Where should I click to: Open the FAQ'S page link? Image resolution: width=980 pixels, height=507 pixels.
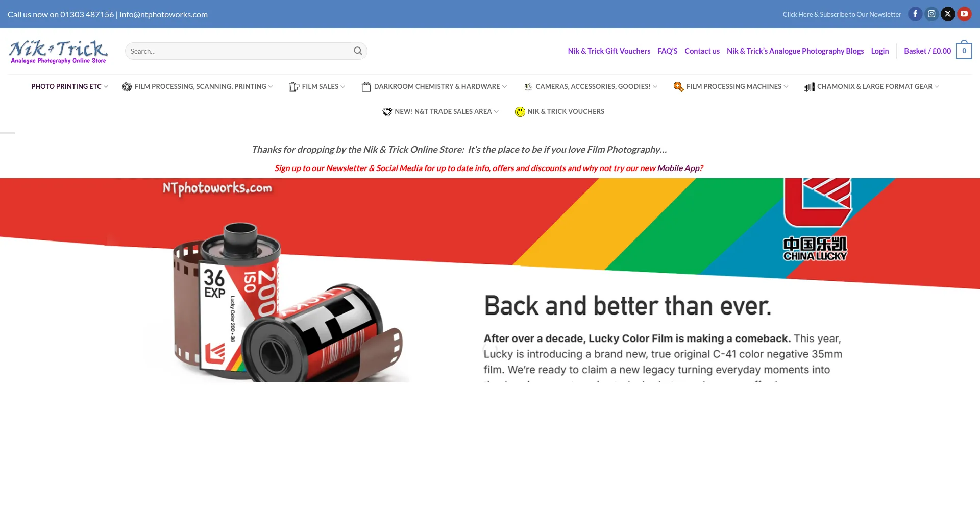[x=667, y=51]
